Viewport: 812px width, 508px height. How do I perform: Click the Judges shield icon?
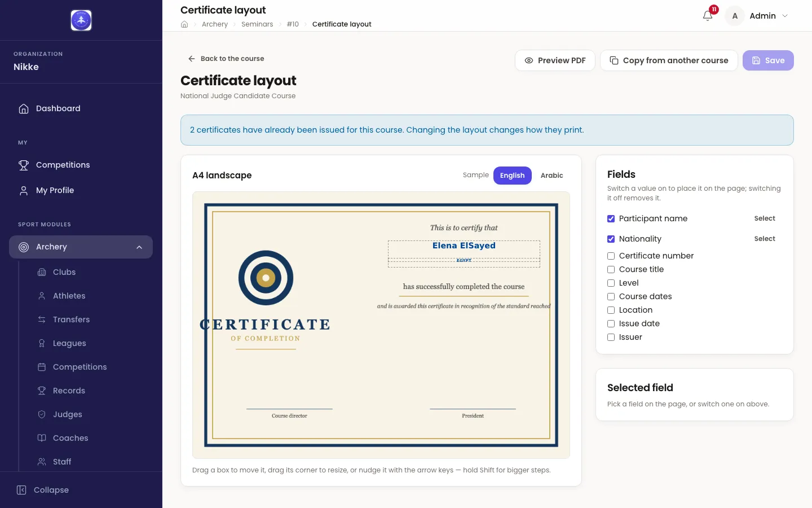click(x=42, y=414)
